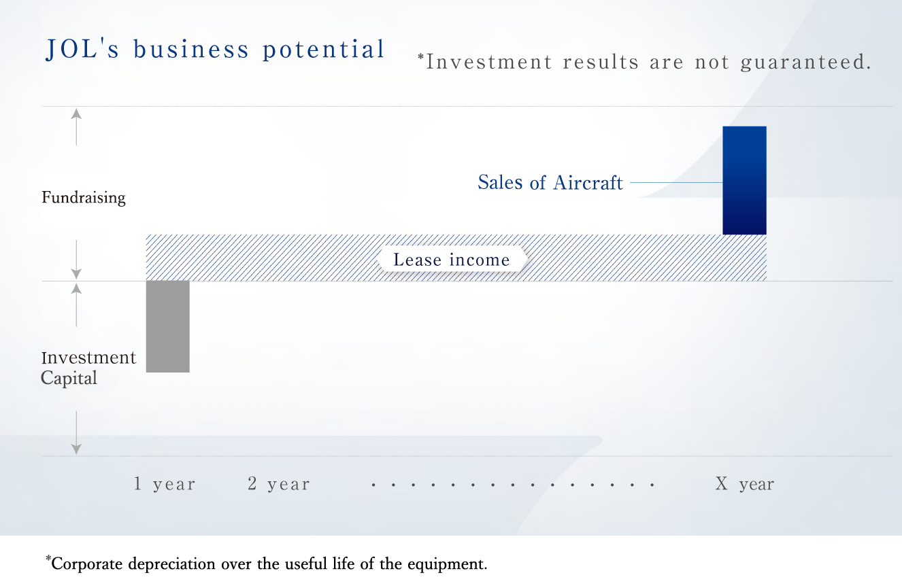Click the down arrow below Fundraising label
This screenshot has height=588, width=902.
point(77,260)
